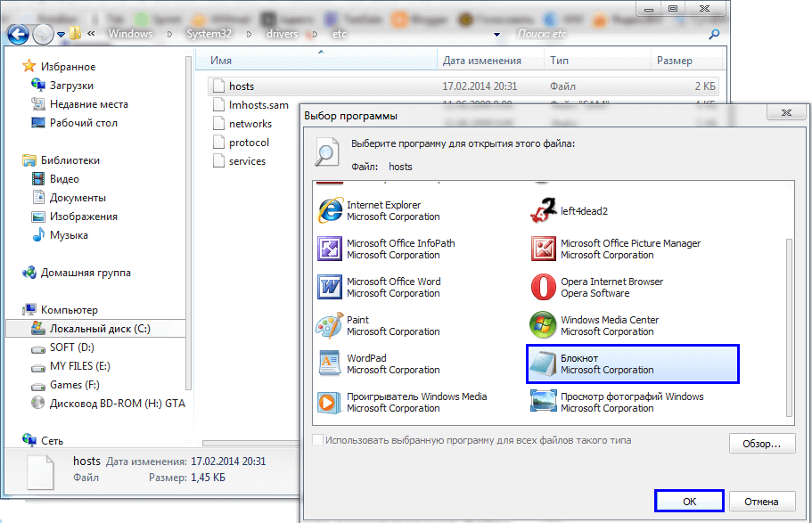
Task: Click Отмена to cancel the dialog
Action: click(x=762, y=502)
